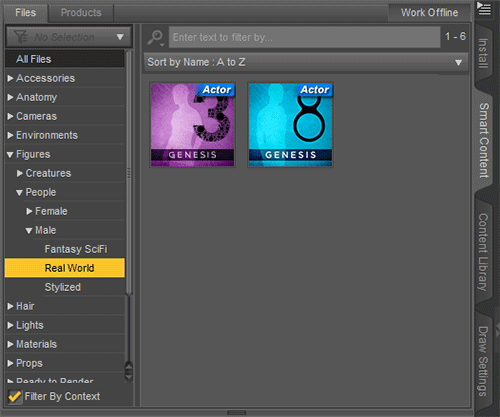Select the Genesis 3 actor thumbnail
The height and width of the screenshot is (417, 500).
[x=193, y=125]
